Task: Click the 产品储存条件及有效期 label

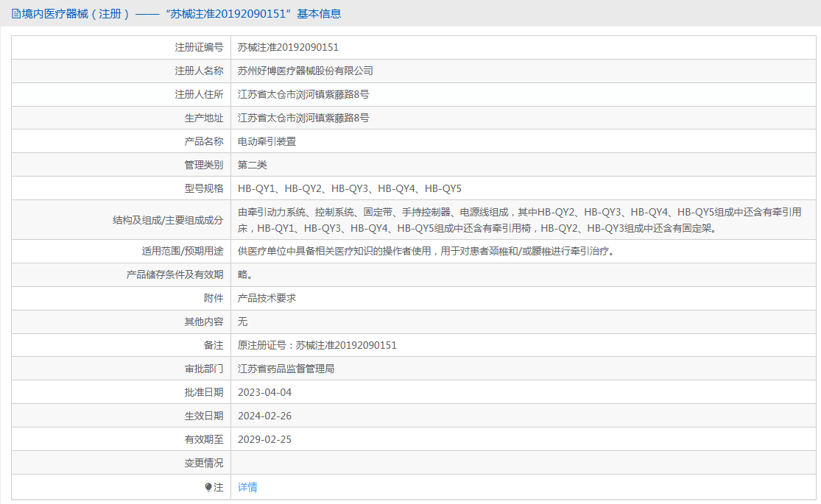Action: [175, 275]
